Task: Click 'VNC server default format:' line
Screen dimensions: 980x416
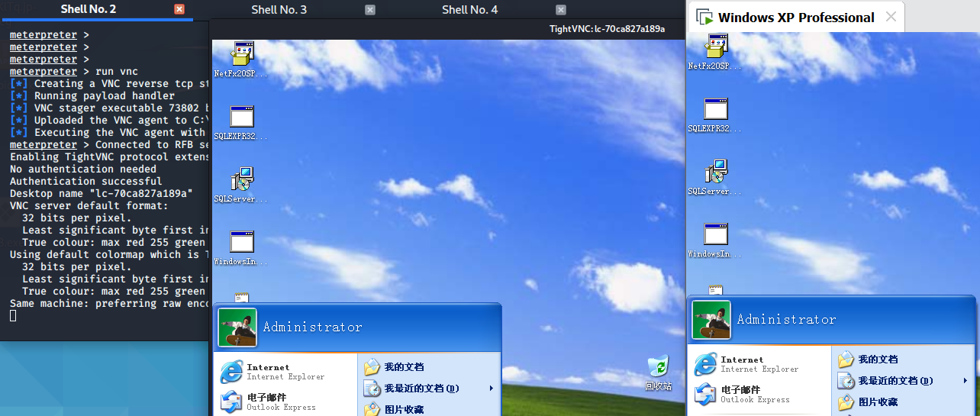Action: pyautogui.click(x=89, y=206)
